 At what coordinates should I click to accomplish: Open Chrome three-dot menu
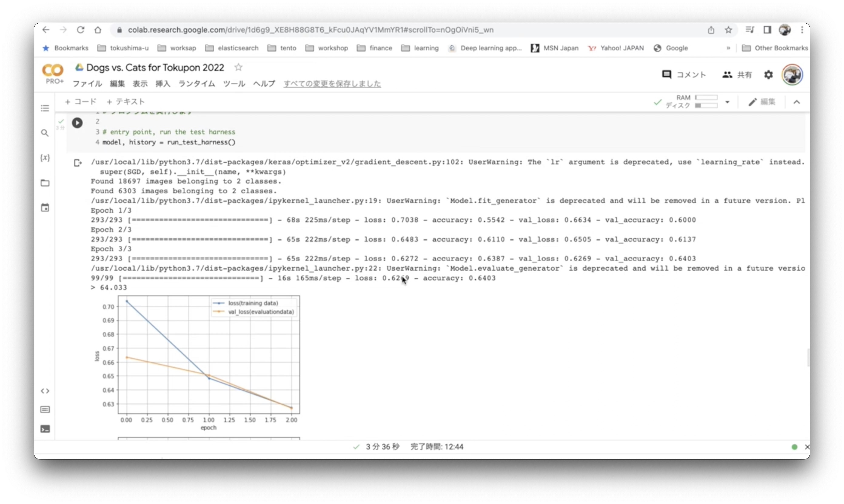[802, 30]
